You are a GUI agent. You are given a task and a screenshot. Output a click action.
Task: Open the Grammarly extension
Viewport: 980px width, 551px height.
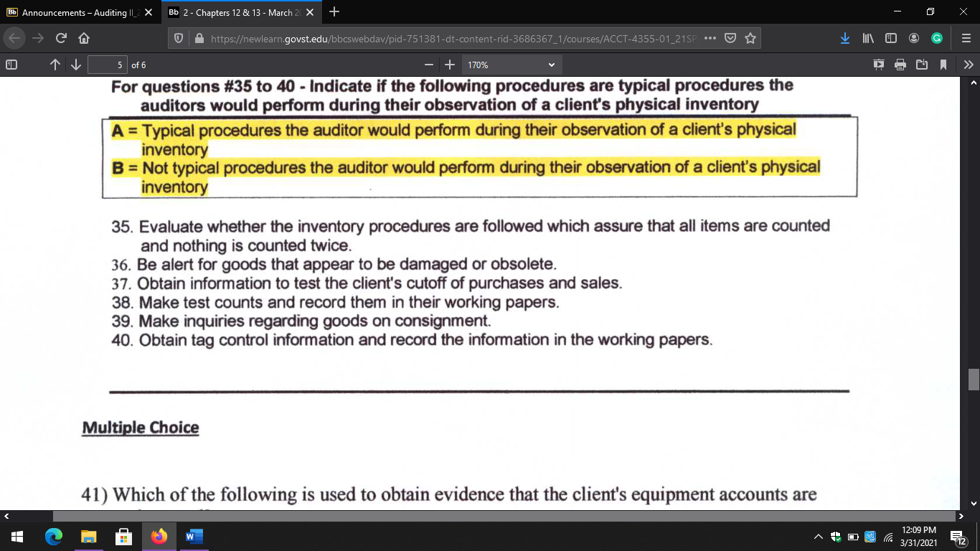pos(936,39)
